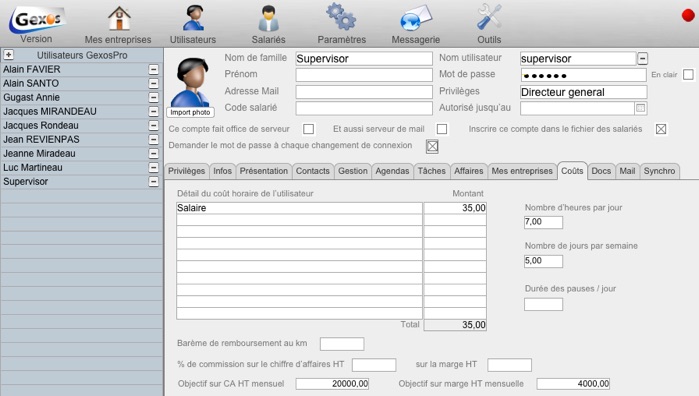Switch to the Tâches tab
This screenshot has width=699, height=396.
432,171
